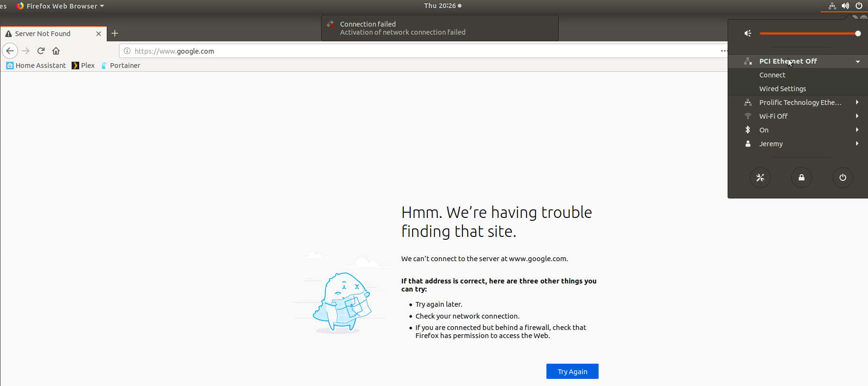Focus the address bar showing www.google.com
The width and height of the screenshot is (868, 386).
click(422, 51)
